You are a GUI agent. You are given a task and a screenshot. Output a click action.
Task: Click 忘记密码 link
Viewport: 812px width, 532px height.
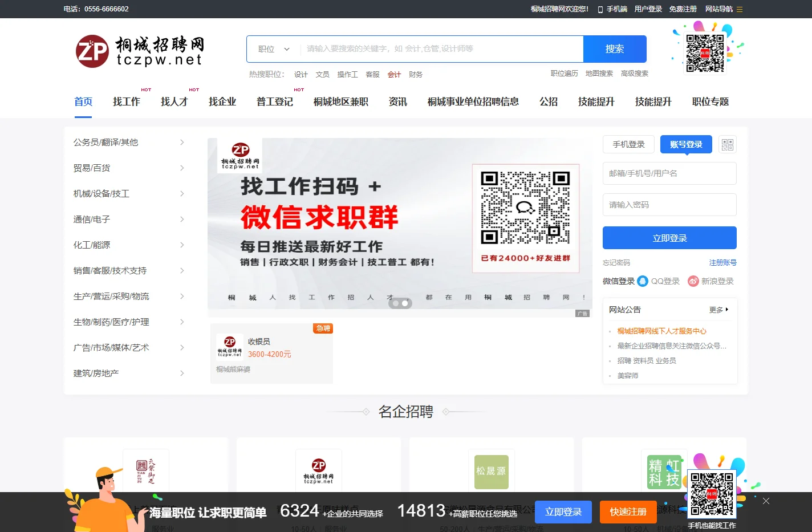pyautogui.click(x=616, y=263)
